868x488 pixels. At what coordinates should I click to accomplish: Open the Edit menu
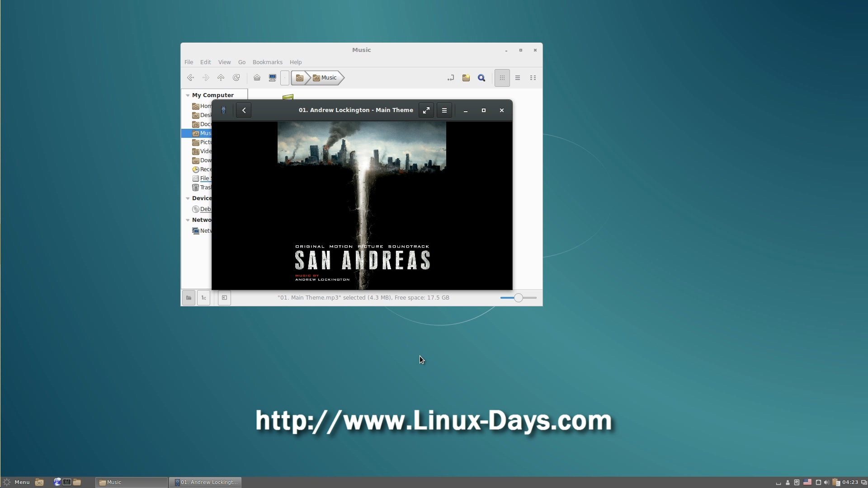click(205, 62)
